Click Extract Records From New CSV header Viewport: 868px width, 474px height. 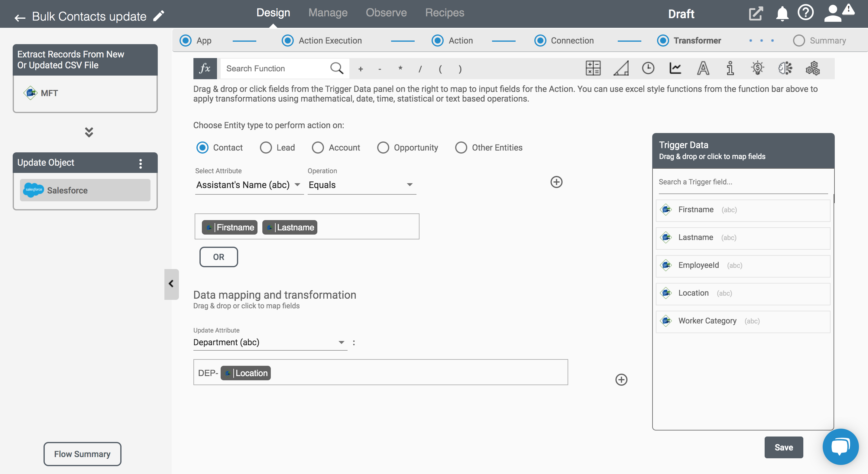click(85, 60)
